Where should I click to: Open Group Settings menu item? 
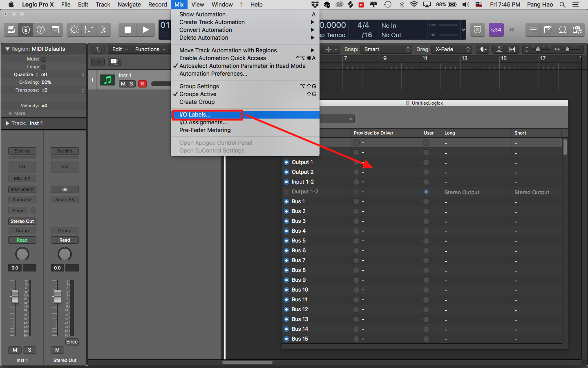pos(245,86)
